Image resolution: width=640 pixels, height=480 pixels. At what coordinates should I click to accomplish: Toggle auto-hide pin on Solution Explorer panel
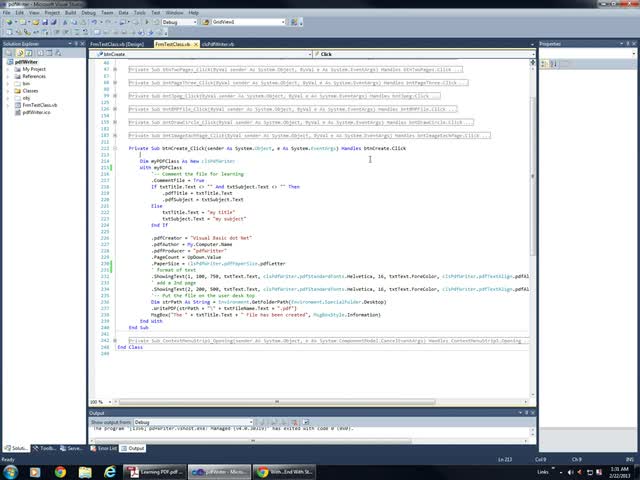point(76,44)
